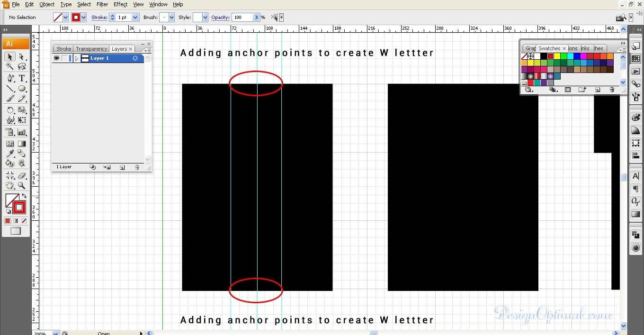This screenshot has width=644, height=335.
Task: Select the Lasso tool
Action: click(22, 67)
